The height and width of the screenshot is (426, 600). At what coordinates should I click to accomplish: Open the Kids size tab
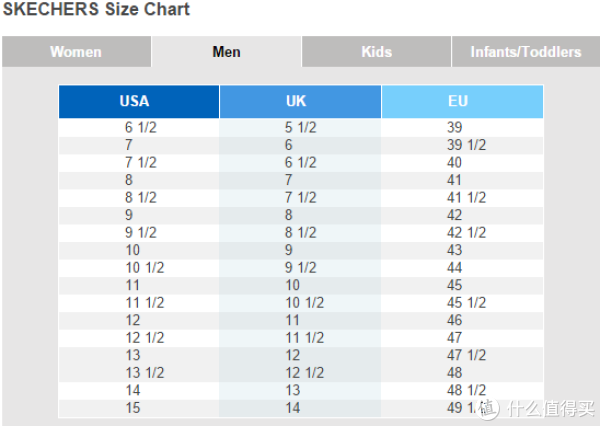pos(377,52)
